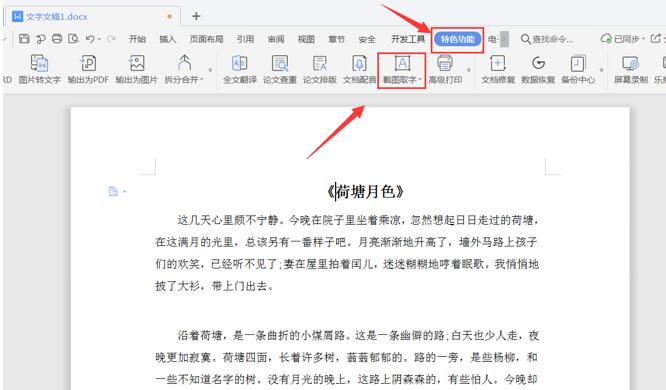Click the 输出为图片 export tool
This screenshot has width=666, height=390.
click(136, 69)
